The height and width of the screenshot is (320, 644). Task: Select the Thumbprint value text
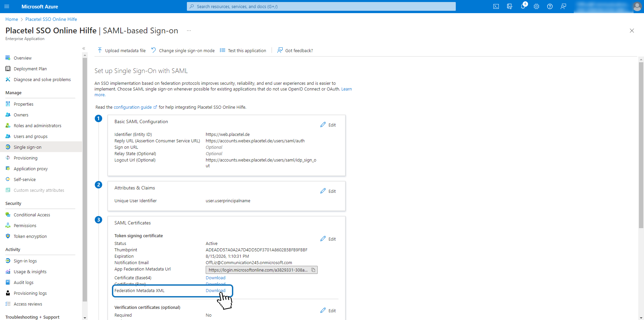pos(256,250)
